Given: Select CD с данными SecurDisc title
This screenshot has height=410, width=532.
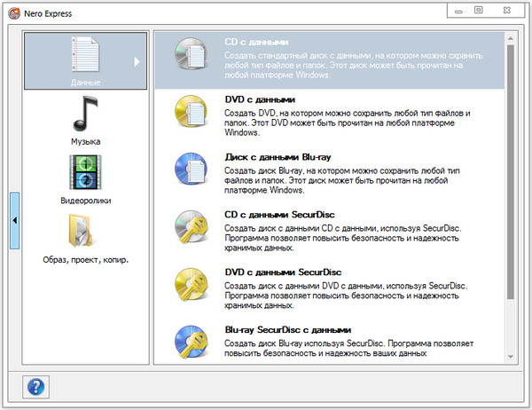Looking at the screenshot, I should click(280, 214).
